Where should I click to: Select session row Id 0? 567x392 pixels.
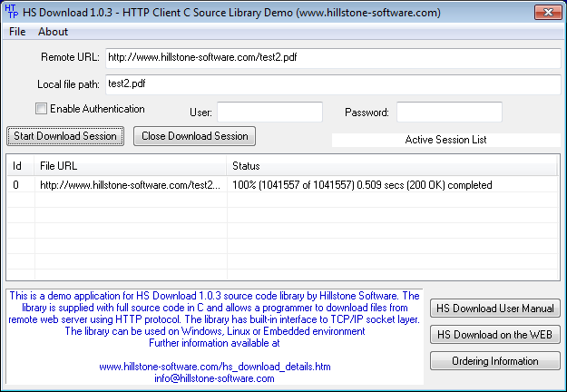(282, 185)
